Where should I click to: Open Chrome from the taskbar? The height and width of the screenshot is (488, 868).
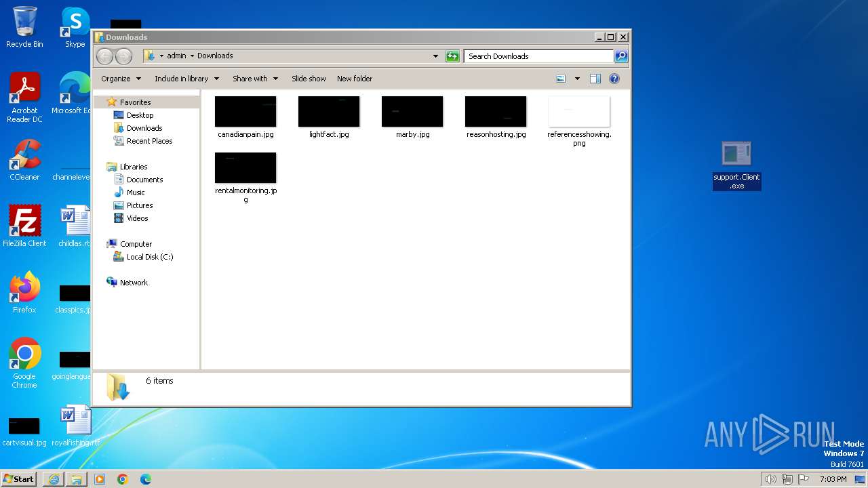[x=123, y=479]
